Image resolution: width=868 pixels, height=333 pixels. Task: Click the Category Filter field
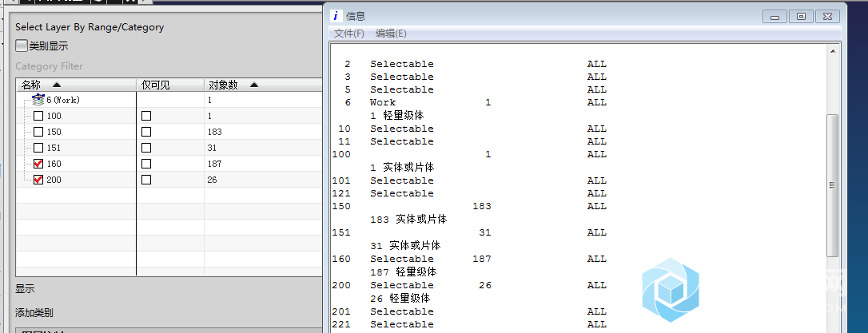click(50, 66)
